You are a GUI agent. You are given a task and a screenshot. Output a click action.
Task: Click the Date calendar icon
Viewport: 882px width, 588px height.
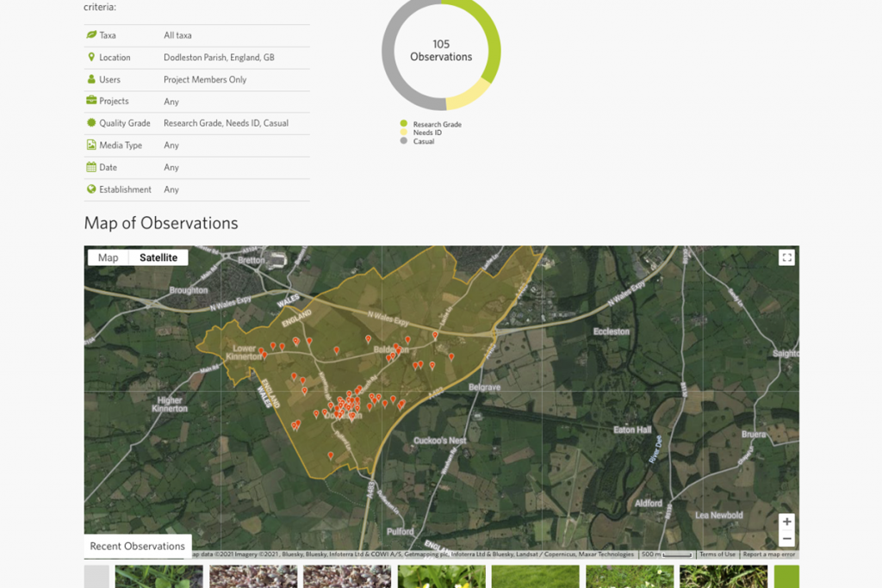[91, 167]
